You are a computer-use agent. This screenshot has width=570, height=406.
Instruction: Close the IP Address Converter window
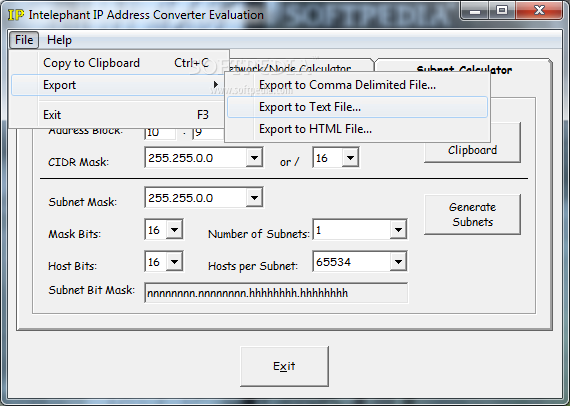coord(539,10)
